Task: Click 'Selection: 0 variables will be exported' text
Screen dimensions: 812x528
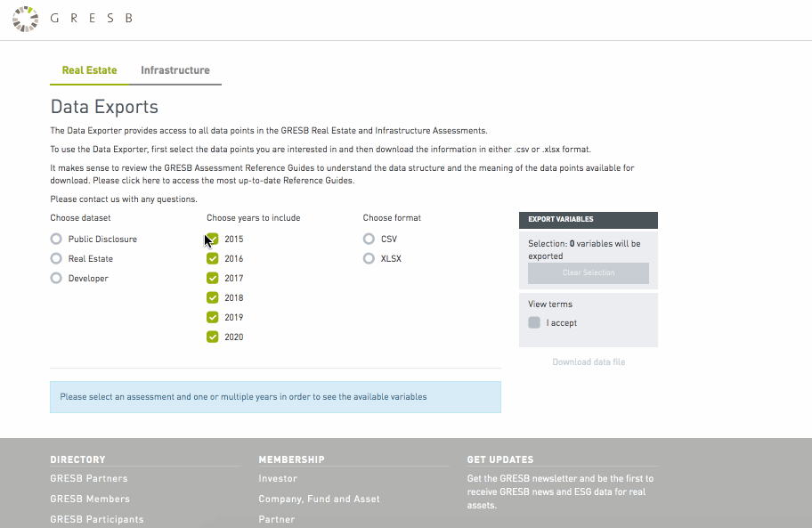Action: pos(584,249)
